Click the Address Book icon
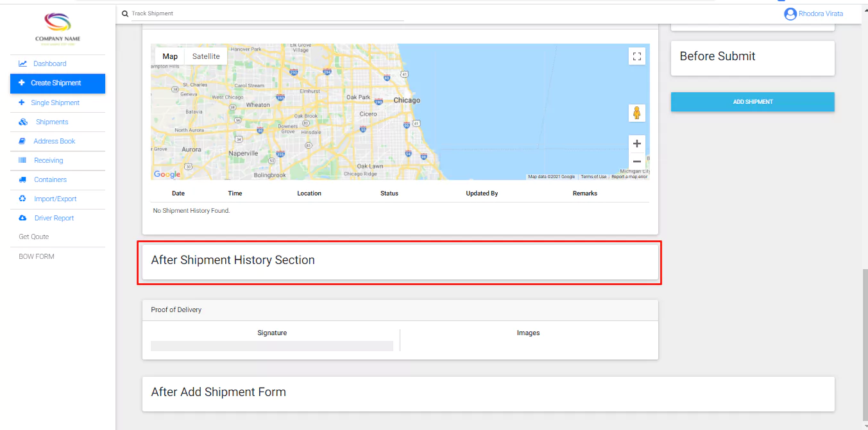Viewport: 868px width, 430px height. click(22, 141)
